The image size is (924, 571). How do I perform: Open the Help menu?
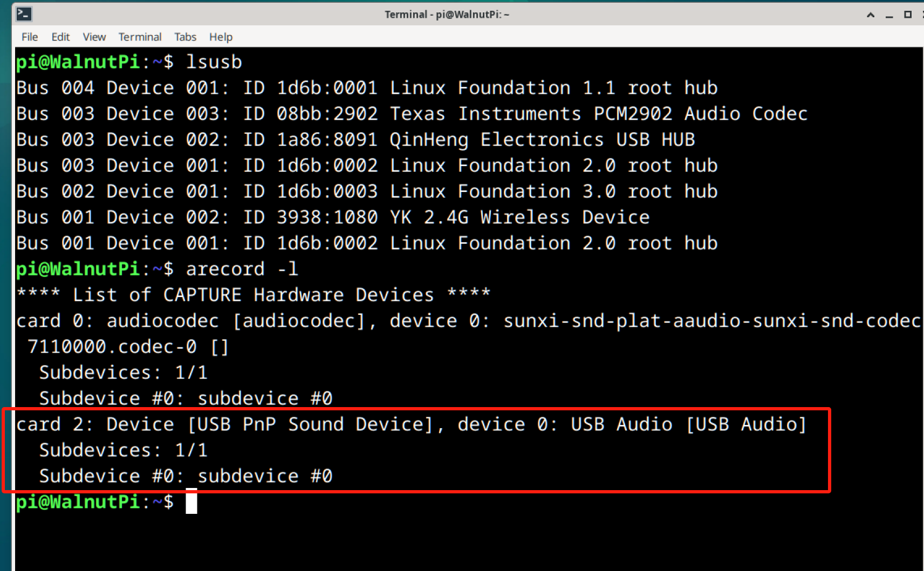click(221, 37)
